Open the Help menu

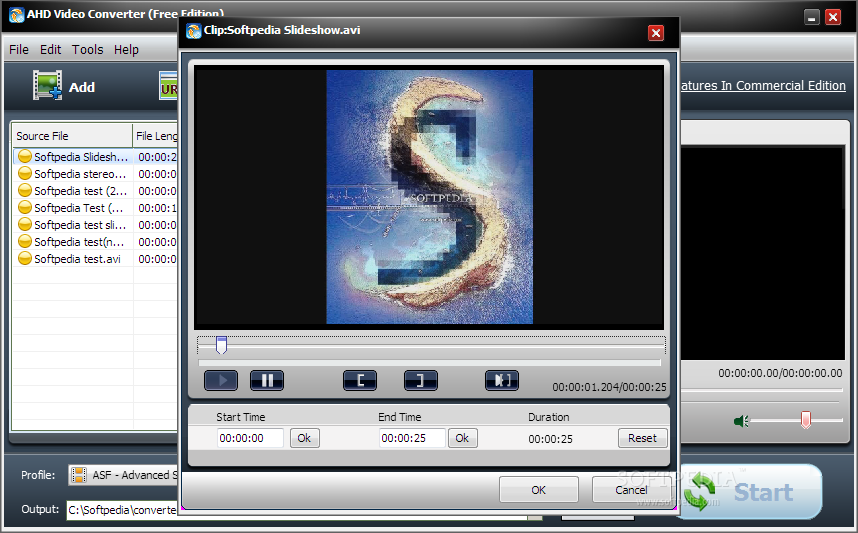tap(126, 50)
